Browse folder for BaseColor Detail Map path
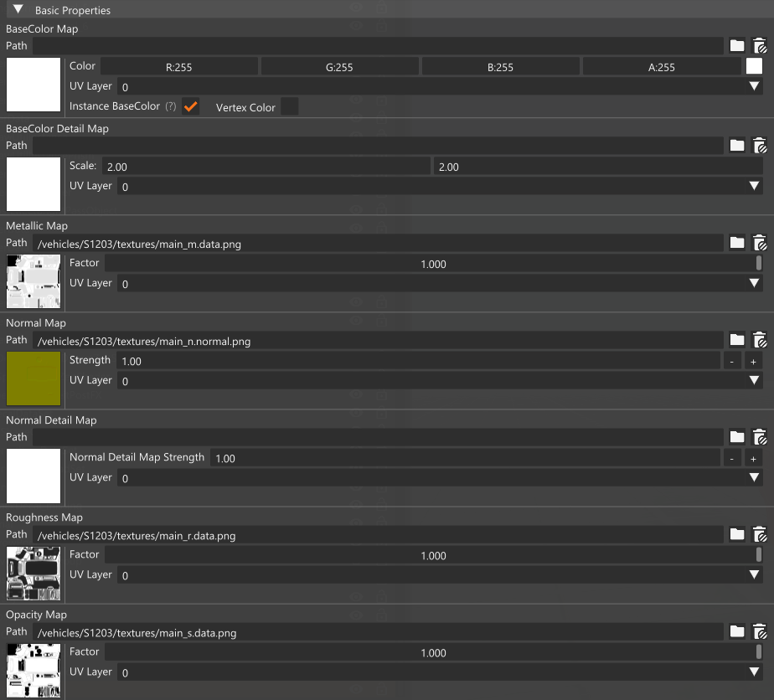The height and width of the screenshot is (700, 774). coord(737,146)
